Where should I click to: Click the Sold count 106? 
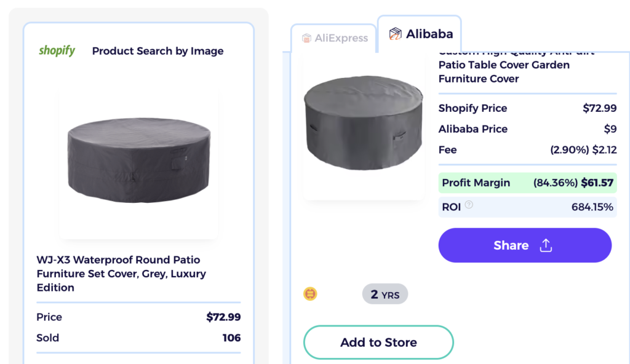click(231, 338)
